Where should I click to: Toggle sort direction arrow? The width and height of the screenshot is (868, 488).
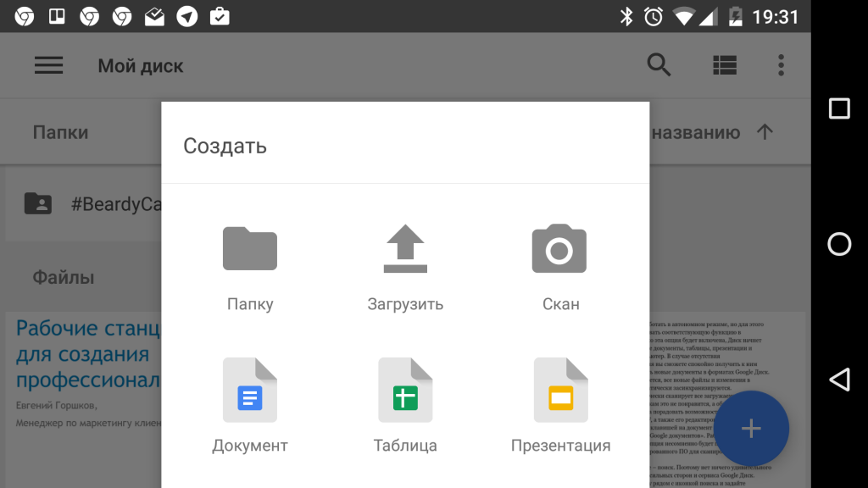[x=765, y=132]
